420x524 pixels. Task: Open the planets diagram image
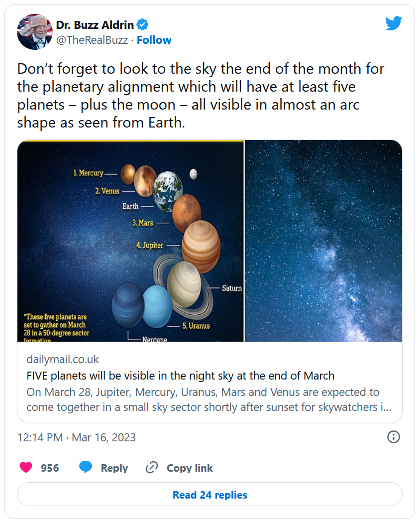pyautogui.click(x=130, y=241)
